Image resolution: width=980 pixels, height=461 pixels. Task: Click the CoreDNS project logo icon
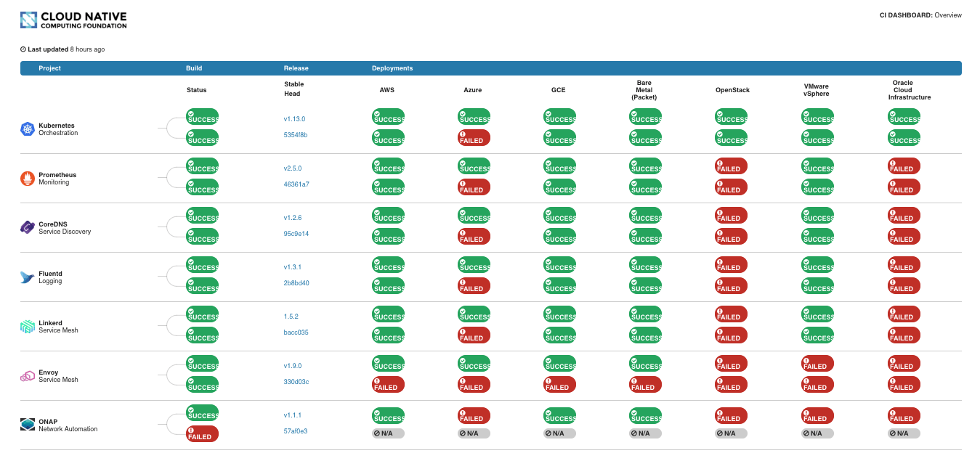pos(28,228)
